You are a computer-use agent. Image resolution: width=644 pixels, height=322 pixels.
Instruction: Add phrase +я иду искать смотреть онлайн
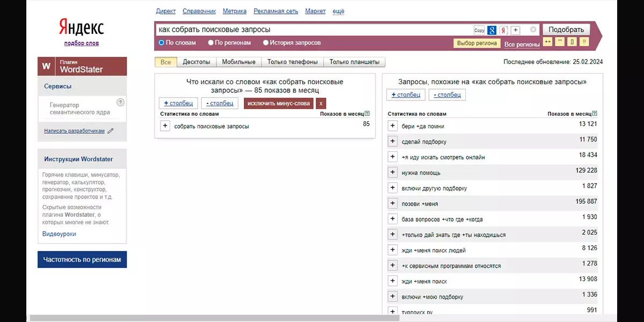tap(393, 157)
